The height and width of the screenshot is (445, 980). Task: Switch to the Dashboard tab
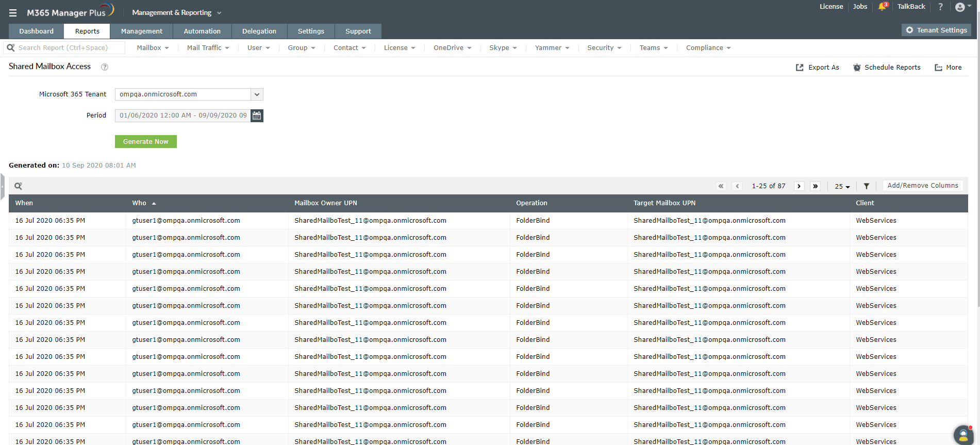(x=36, y=31)
